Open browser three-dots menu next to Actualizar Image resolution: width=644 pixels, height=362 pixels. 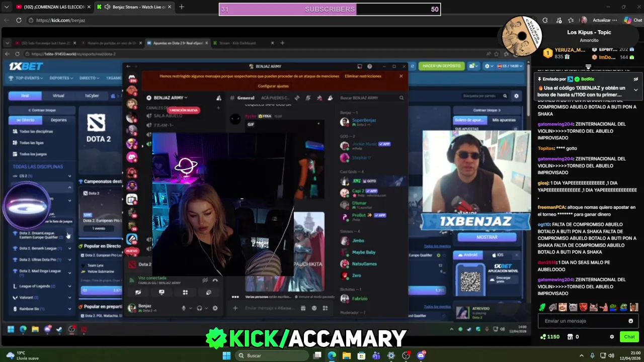pos(614,20)
